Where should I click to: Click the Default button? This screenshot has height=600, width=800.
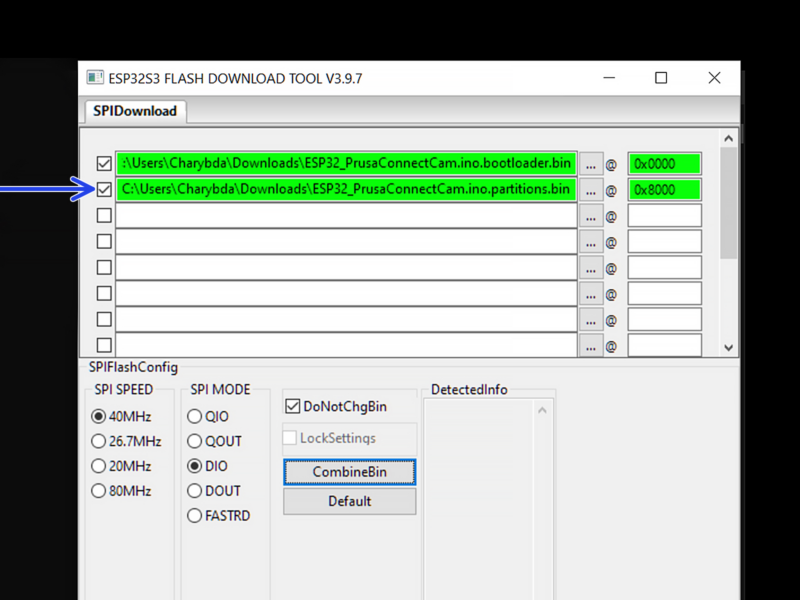[x=349, y=501]
